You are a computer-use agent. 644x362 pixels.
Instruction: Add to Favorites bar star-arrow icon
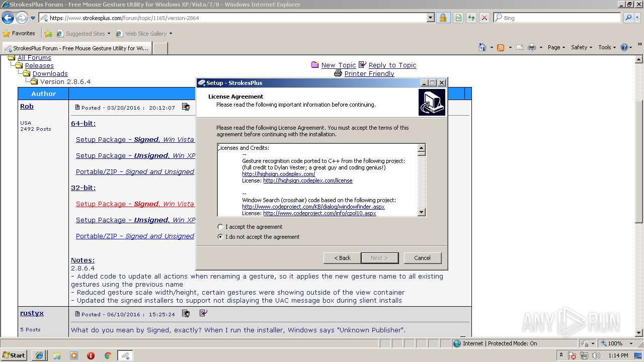[x=48, y=34]
